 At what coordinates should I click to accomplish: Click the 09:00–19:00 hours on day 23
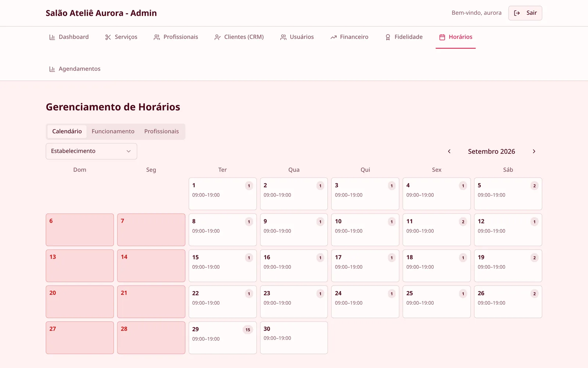pos(277,303)
